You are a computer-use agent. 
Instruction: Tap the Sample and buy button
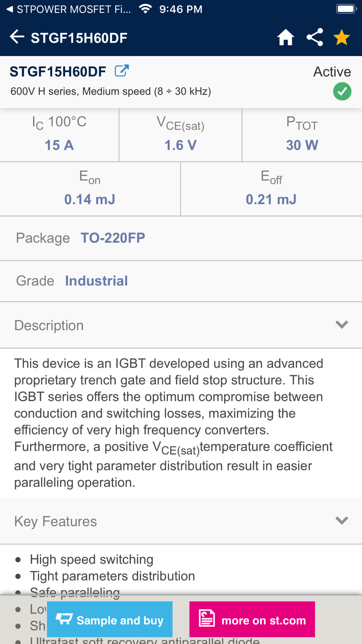point(110,619)
